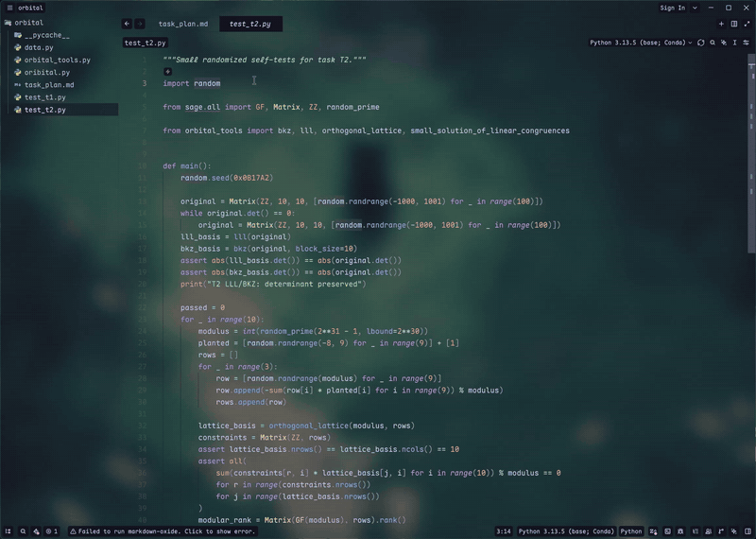Screen dimensions: 756x539
Task: Toggle the outline panel
Action: pos(696,531)
